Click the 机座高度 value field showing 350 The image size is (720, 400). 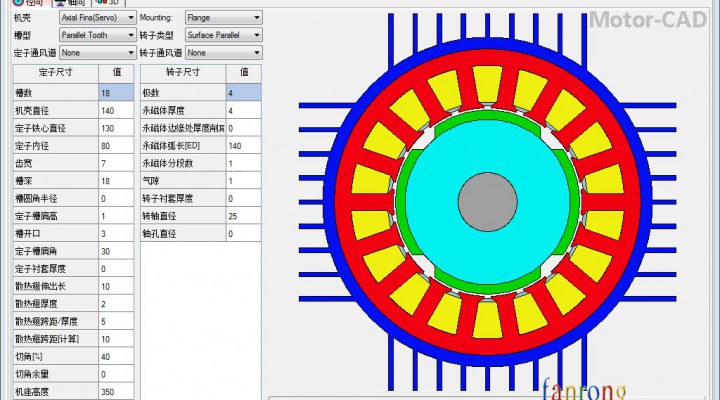pyautogui.click(x=116, y=391)
